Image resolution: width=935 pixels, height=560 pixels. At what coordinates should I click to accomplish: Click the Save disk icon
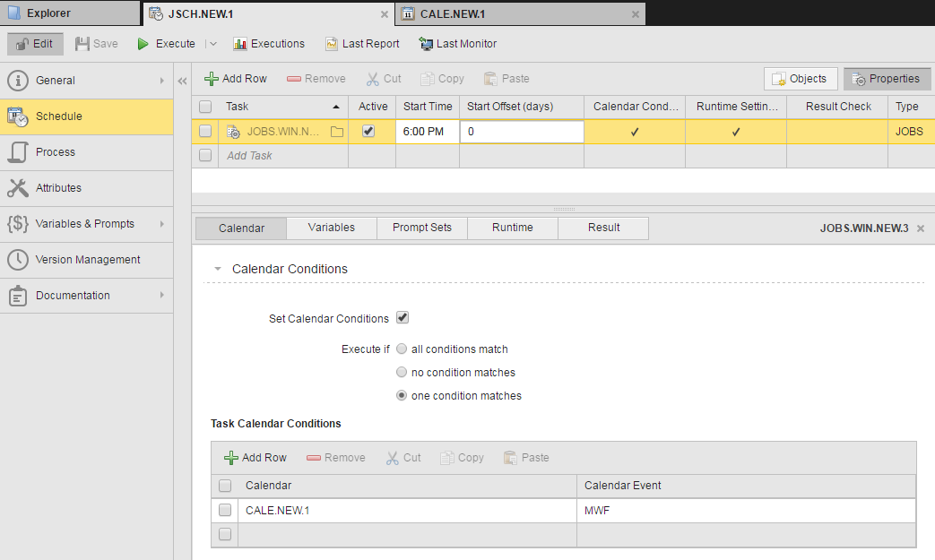click(82, 44)
